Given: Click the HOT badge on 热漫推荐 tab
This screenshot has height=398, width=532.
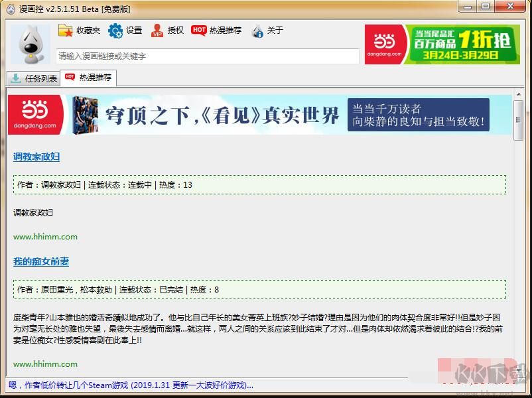Looking at the screenshot, I should pos(71,77).
